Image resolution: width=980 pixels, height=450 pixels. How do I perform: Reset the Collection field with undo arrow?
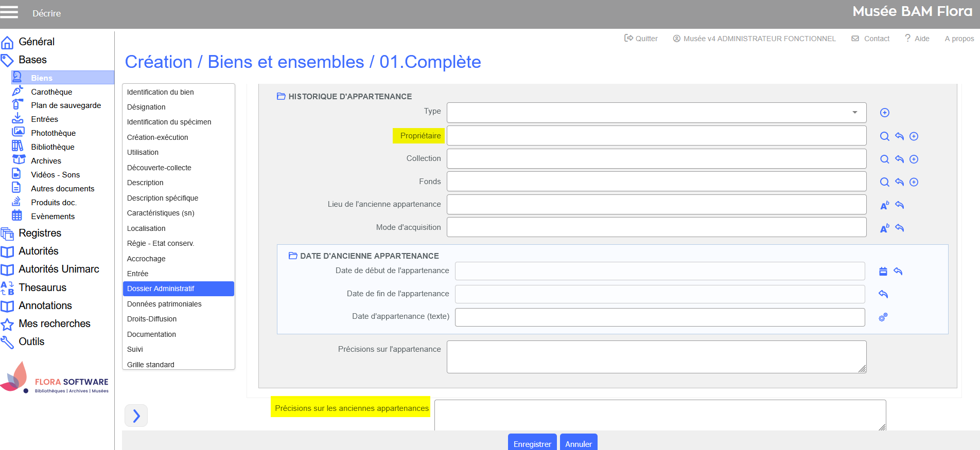[x=899, y=159]
